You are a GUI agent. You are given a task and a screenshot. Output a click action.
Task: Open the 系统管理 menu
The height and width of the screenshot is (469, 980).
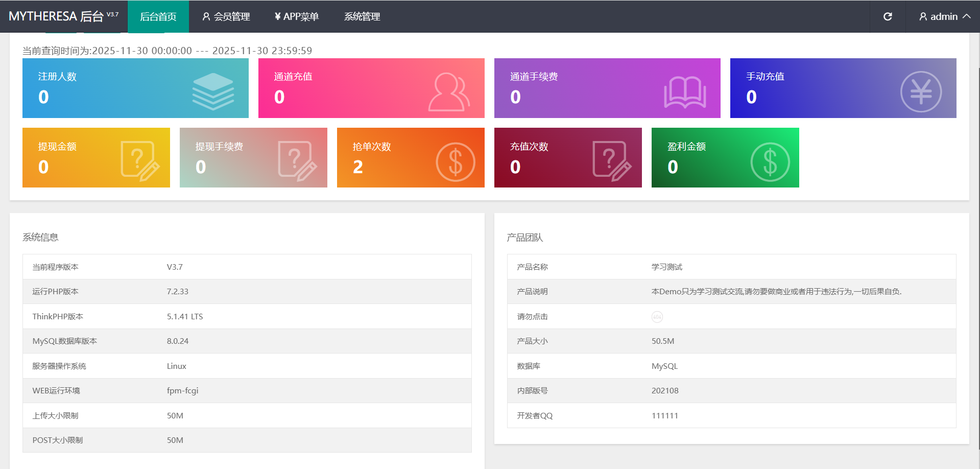[362, 16]
